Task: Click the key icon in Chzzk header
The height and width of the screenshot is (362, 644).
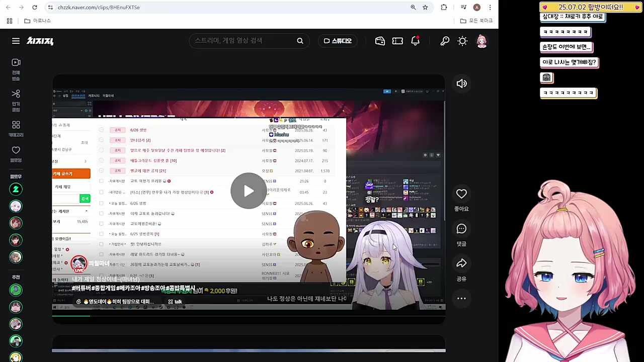Action: pyautogui.click(x=445, y=41)
